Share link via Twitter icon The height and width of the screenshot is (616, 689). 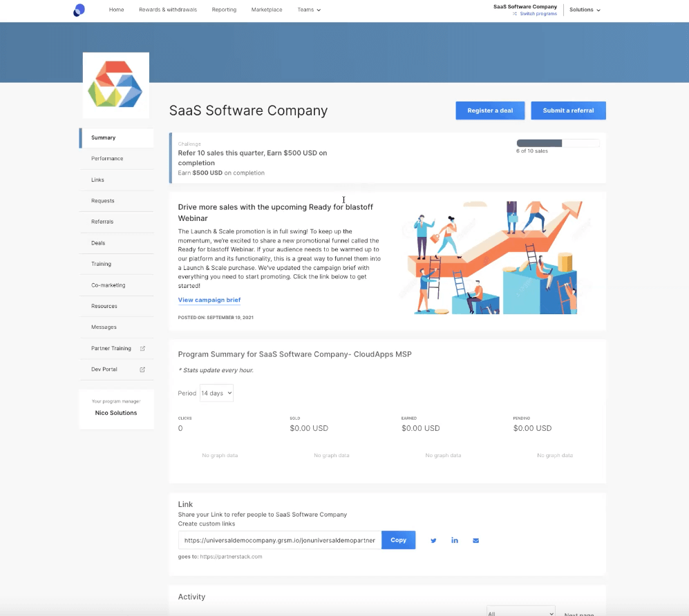click(433, 541)
